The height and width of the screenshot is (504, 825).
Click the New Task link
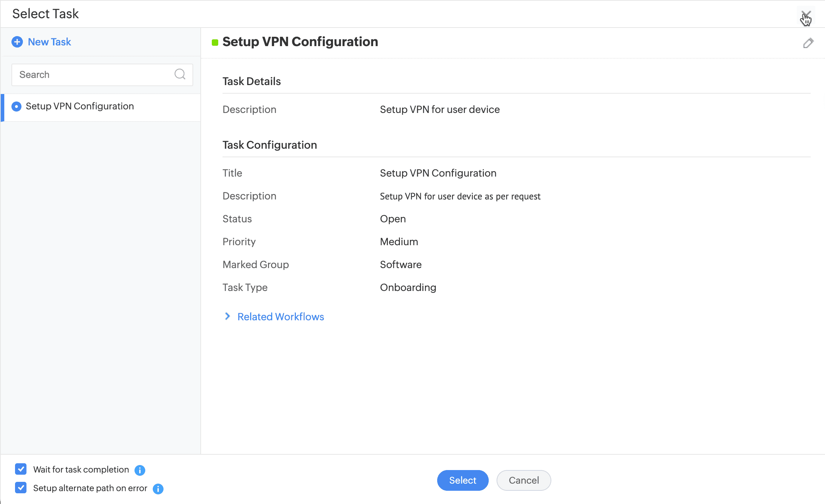coord(49,42)
